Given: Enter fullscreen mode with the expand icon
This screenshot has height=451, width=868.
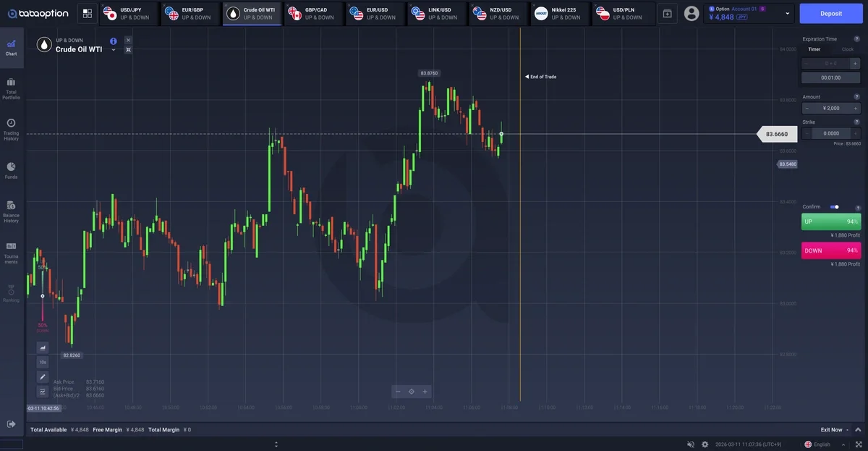Looking at the screenshot, I should (x=857, y=444).
